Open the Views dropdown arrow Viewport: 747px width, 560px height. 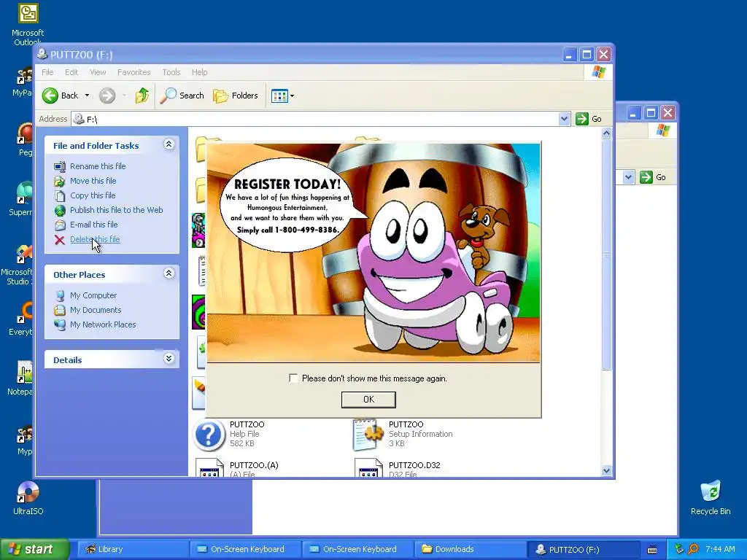tap(292, 96)
